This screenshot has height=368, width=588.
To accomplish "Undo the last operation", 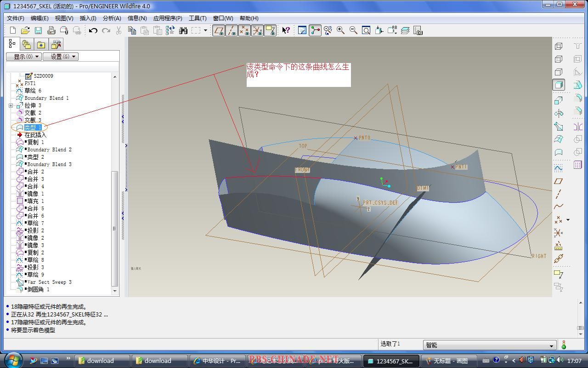I will [x=93, y=30].
